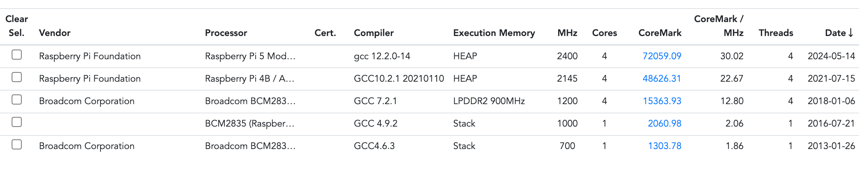
Task: Sort by the MHz column header
Action: (567, 33)
